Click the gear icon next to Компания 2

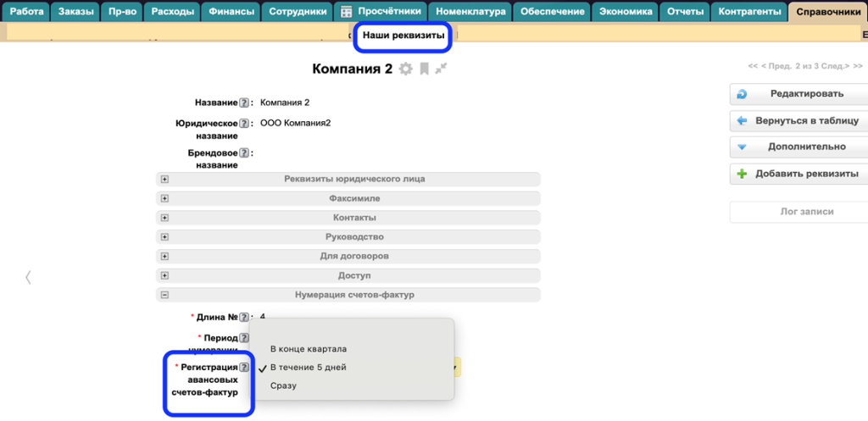pyautogui.click(x=406, y=69)
